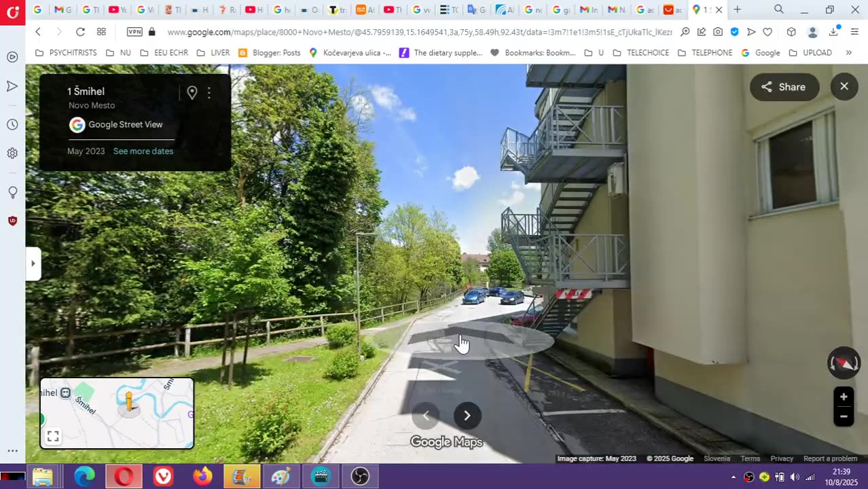868x489 pixels.
Task: Open Opera settings gear in sidebar
Action: 12,153
